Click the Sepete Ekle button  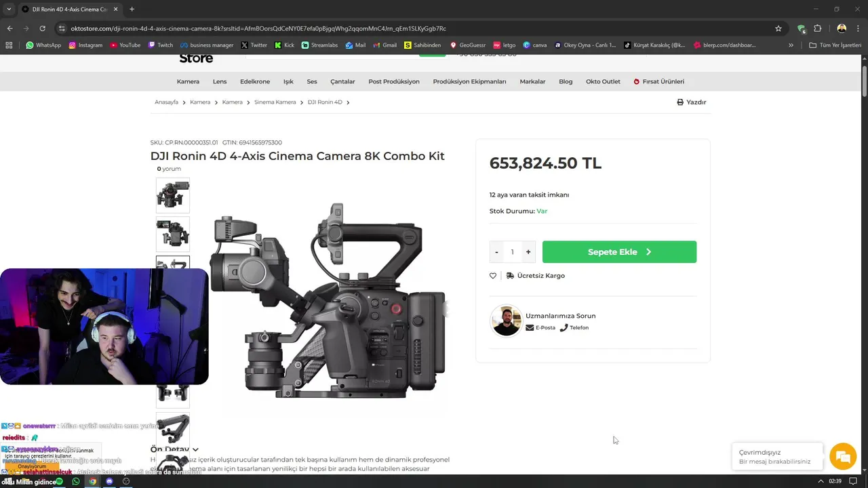coord(619,251)
